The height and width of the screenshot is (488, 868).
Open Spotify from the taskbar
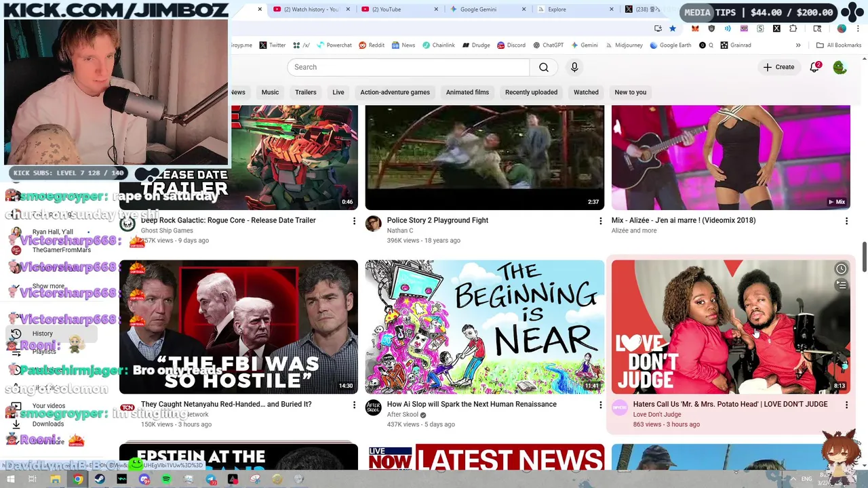click(x=167, y=479)
